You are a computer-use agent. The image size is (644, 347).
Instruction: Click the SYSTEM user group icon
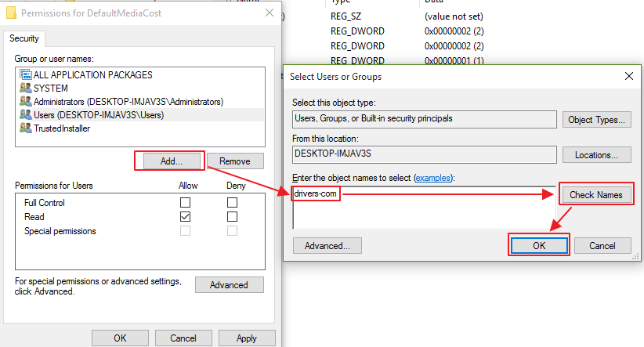point(26,88)
